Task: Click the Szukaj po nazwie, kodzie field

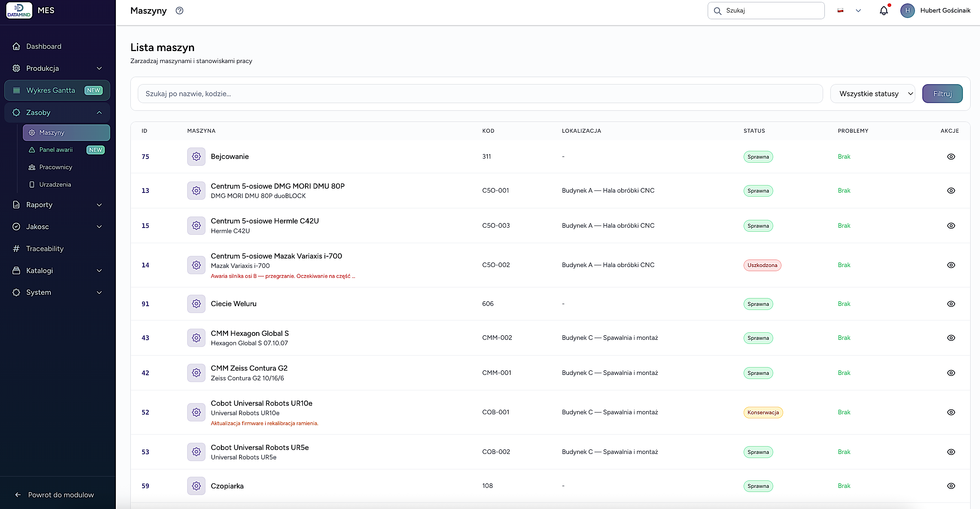Action: pyautogui.click(x=480, y=94)
